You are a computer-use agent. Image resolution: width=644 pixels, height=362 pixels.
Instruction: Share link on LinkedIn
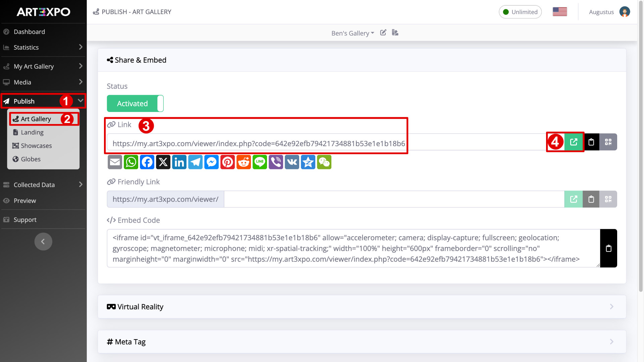pos(179,162)
